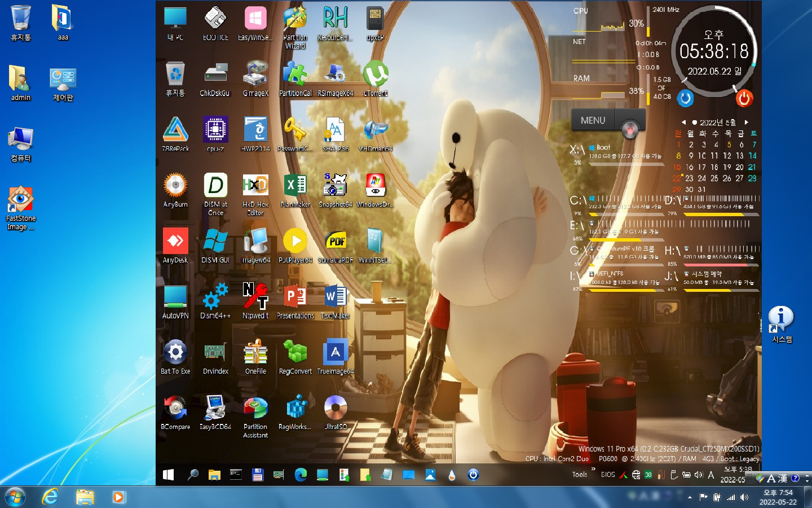Viewport: 812px width, 508px height.
Task: Click speaker volume icon in inner tray
Action: pos(699,475)
